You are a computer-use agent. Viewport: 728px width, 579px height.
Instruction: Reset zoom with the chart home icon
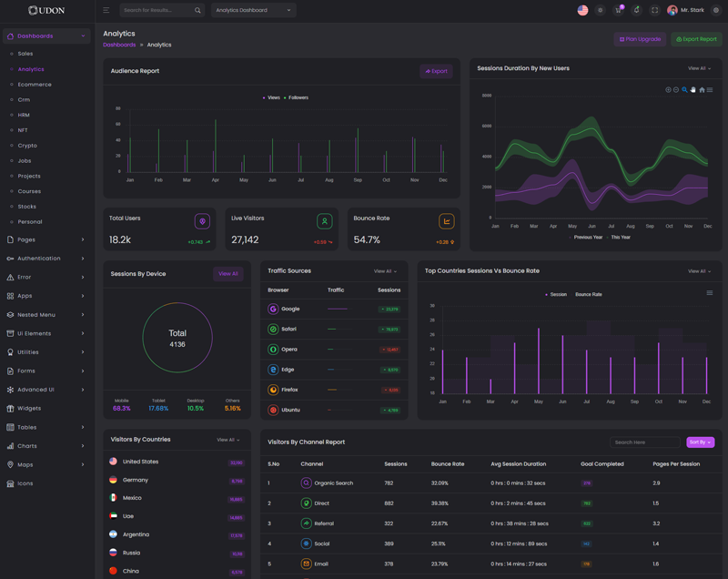pos(702,90)
